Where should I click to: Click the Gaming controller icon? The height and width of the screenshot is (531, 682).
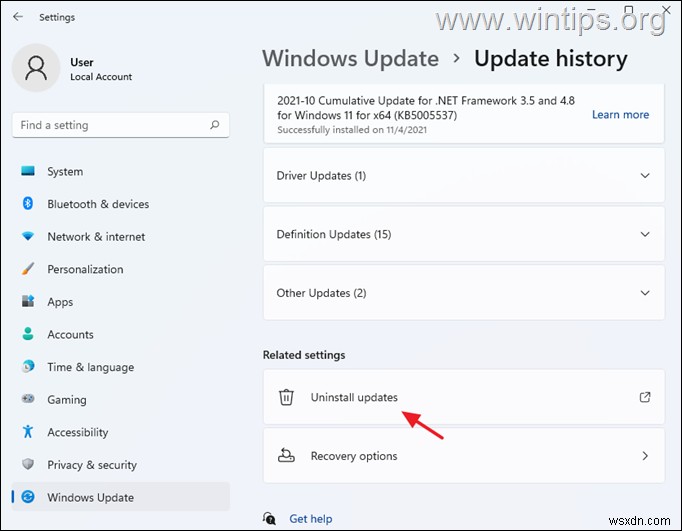28,398
